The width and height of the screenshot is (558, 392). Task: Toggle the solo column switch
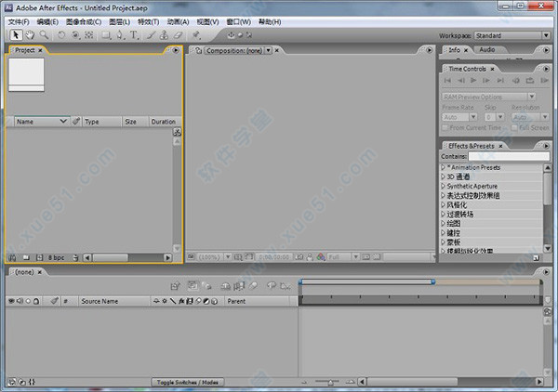[x=28, y=301]
